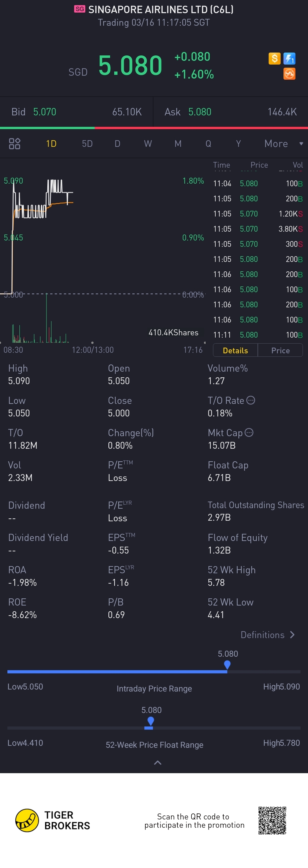Tap the High 5.090 value
This screenshot has width=308, height=868.
[x=19, y=381]
